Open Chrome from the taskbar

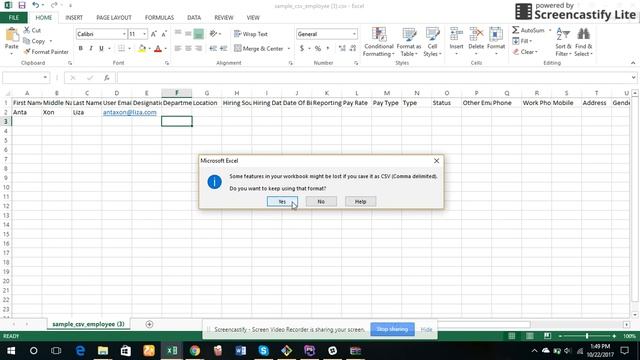coord(195,351)
